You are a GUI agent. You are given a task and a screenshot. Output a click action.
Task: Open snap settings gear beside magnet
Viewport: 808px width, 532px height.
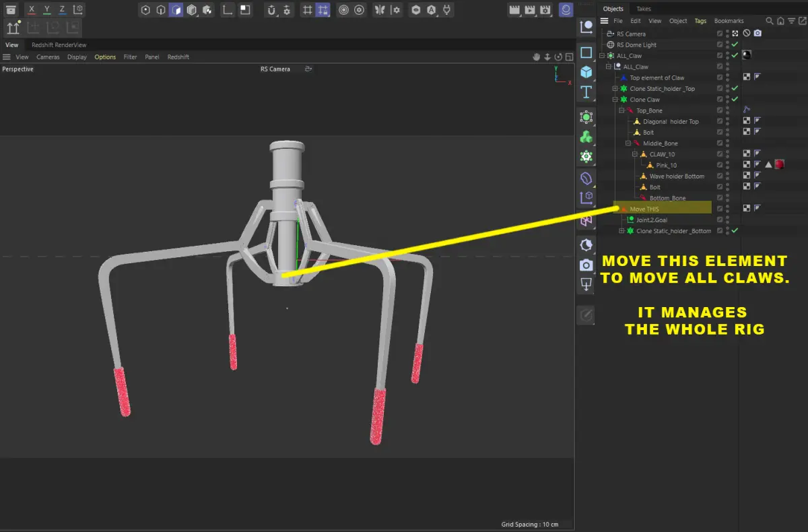(x=287, y=10)
